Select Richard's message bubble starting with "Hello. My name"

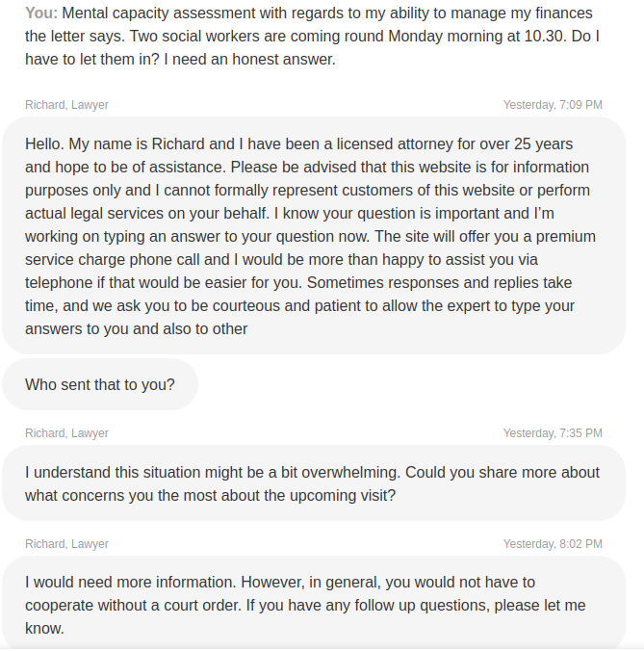point(314,236)
